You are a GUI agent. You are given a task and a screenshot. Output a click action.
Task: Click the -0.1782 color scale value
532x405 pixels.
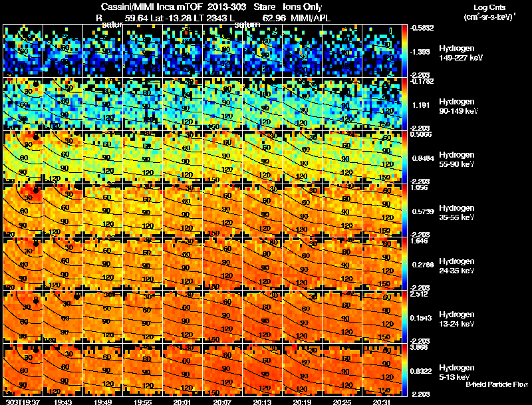click(422, 81)
